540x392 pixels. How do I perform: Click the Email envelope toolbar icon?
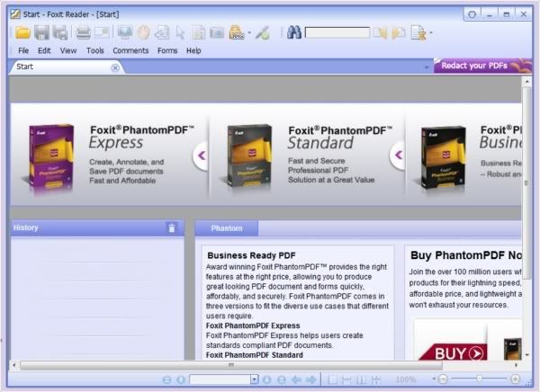click(x=102, y=32)
